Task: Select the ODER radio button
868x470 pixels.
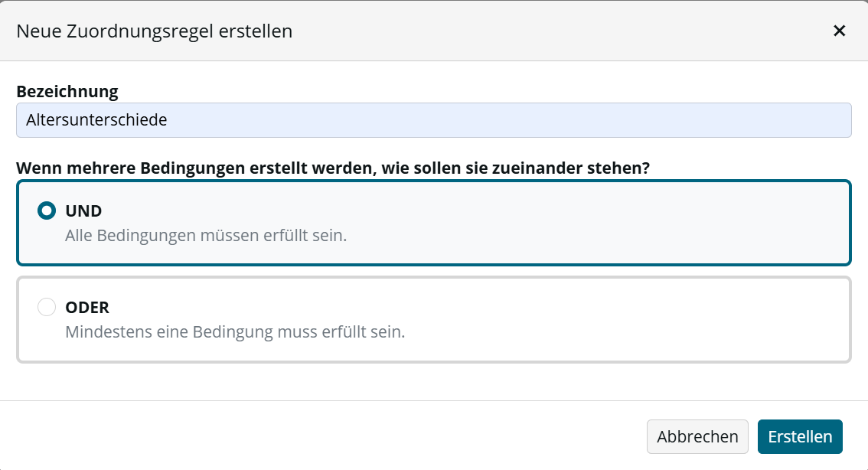Action: pyautogui.click(x=47, y=307)
